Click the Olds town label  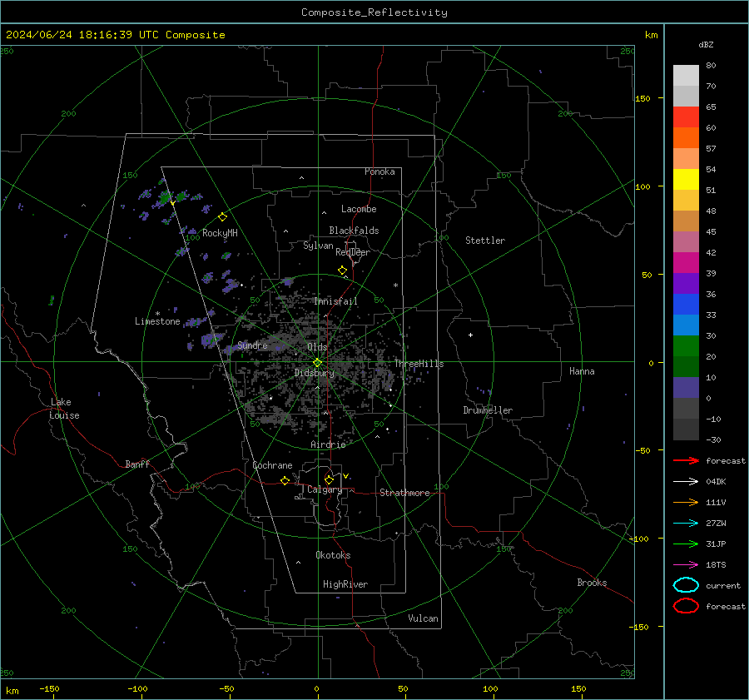pos(317,347)
